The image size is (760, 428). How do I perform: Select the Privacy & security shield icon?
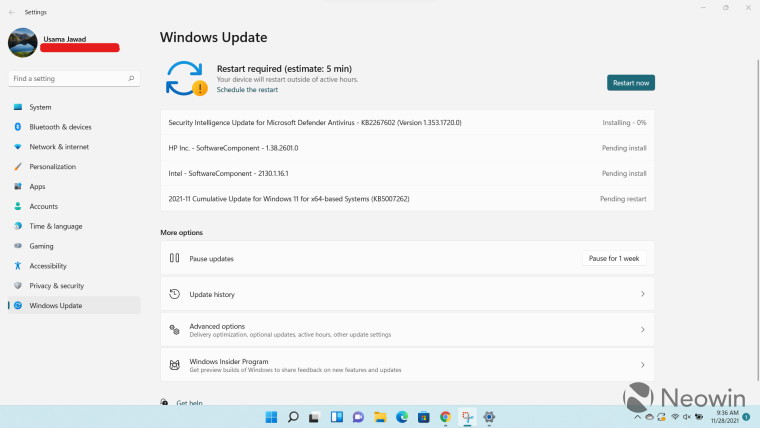click(x=18, y=285)
